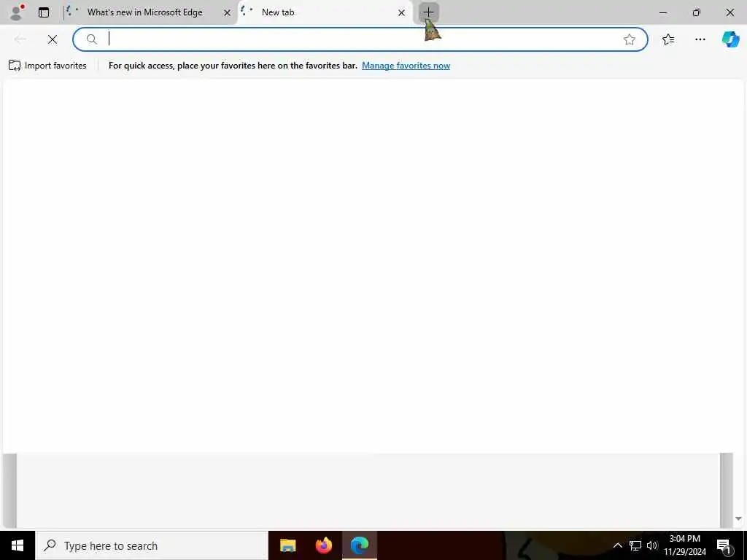Click Import favorites

[x=47, y=66]
